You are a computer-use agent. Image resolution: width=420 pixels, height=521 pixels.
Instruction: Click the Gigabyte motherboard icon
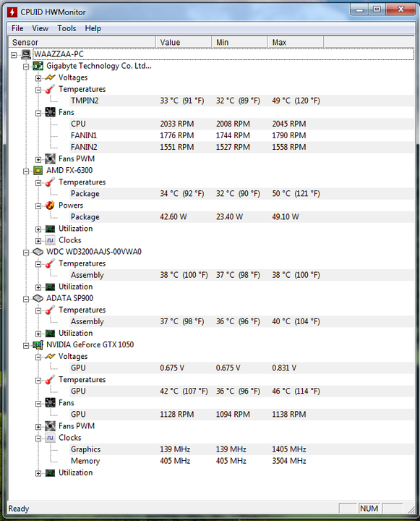38,66
